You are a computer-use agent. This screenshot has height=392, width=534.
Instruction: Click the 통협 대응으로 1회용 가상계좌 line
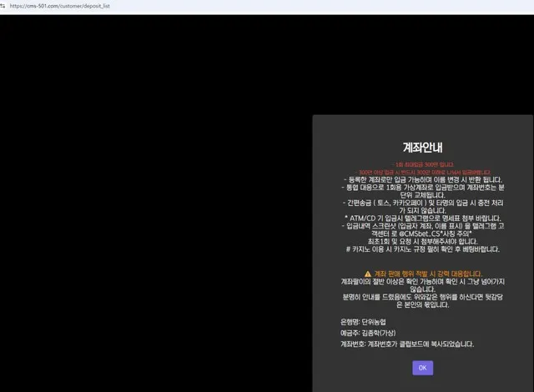423,188
